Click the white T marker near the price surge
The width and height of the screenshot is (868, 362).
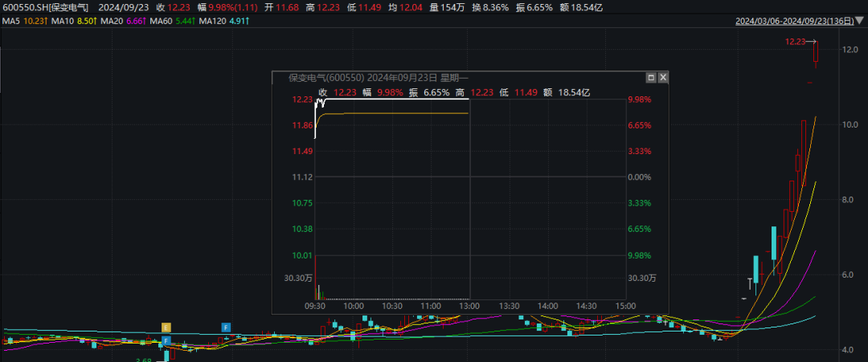click(750, 283)
